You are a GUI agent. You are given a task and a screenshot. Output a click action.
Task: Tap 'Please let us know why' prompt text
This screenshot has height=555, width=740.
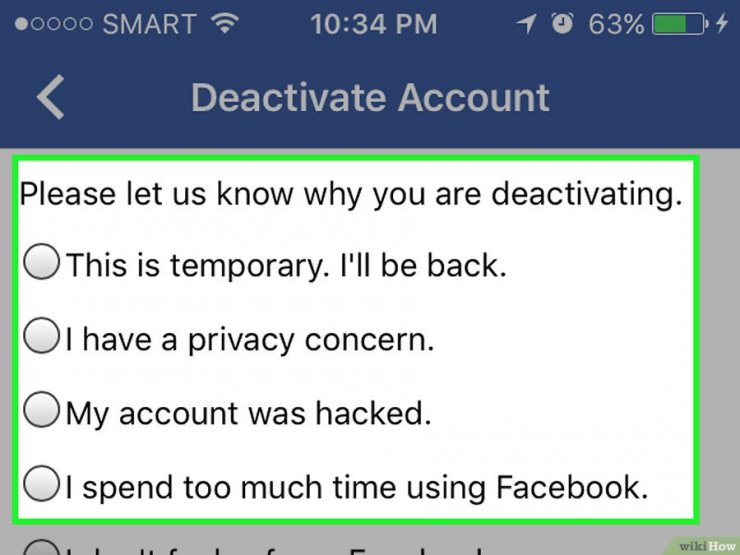point(351,194)
